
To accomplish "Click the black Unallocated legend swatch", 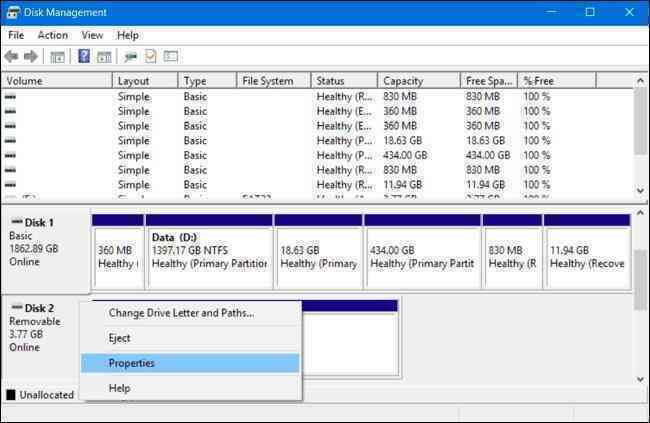I will click(11, 394).
